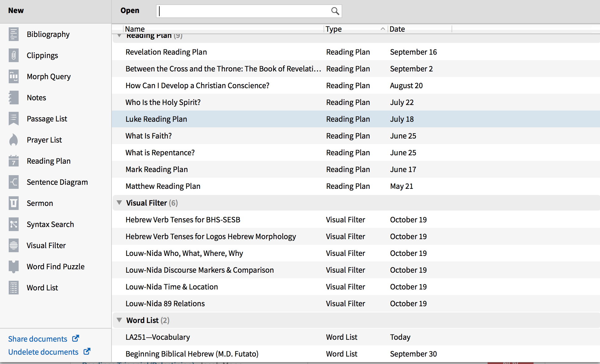The width and height of the screenshot is (600, 364).
Task: Click the Word Find Puzzle icon
Action: pyautogui.click(x=14, y=266)
